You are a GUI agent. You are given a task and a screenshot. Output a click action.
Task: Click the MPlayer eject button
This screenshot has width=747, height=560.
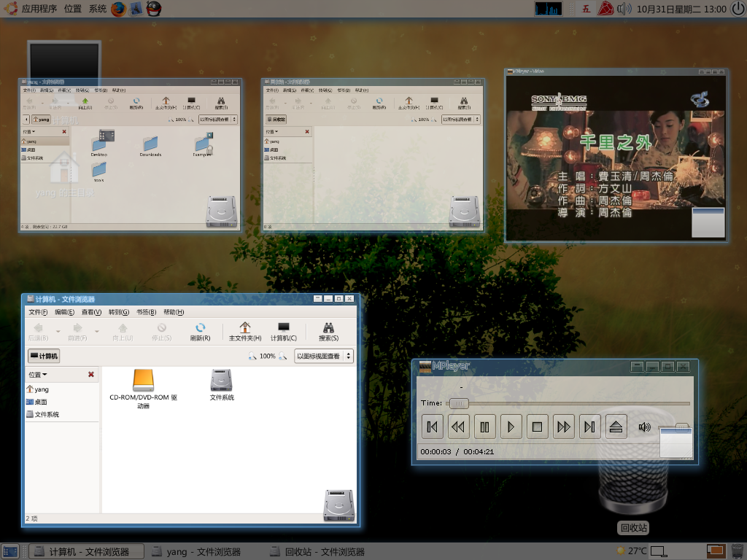tap(616, 427)
